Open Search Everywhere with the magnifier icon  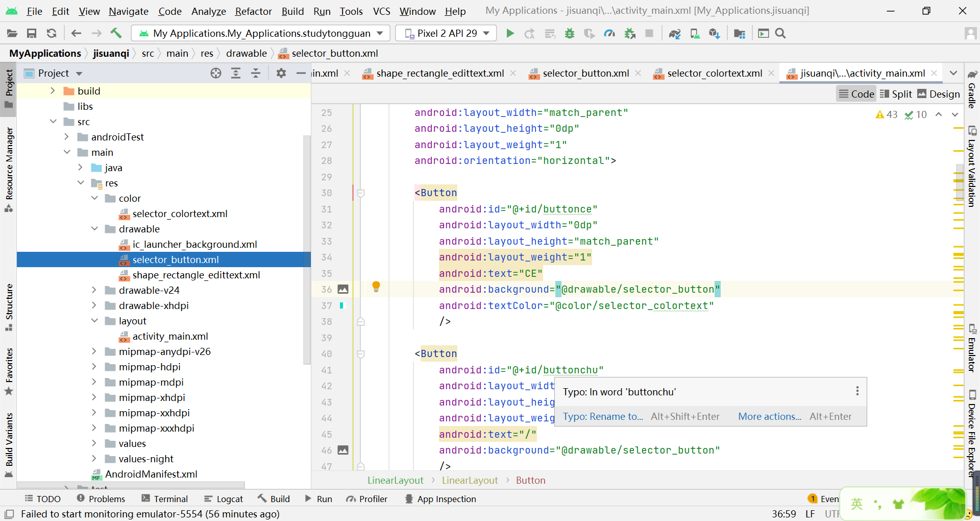780,33
